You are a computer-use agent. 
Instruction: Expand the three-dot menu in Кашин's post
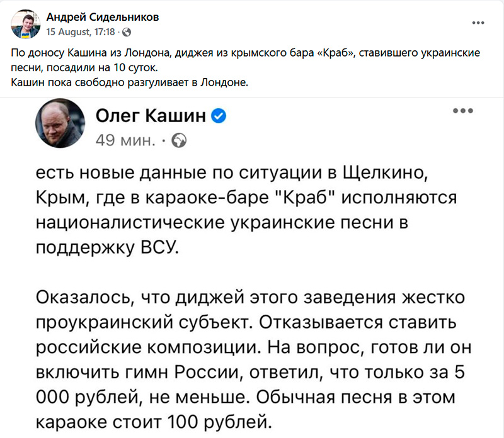[462, 111]
